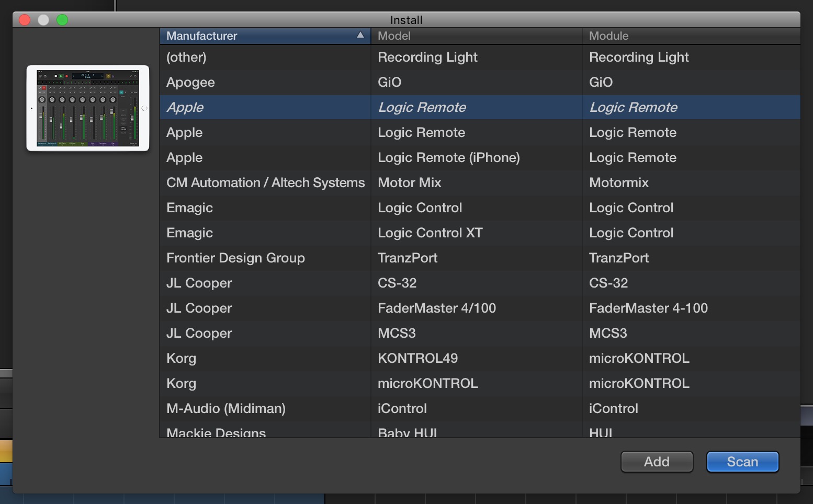Click TranzPort in the Model column

click(408, 258)
